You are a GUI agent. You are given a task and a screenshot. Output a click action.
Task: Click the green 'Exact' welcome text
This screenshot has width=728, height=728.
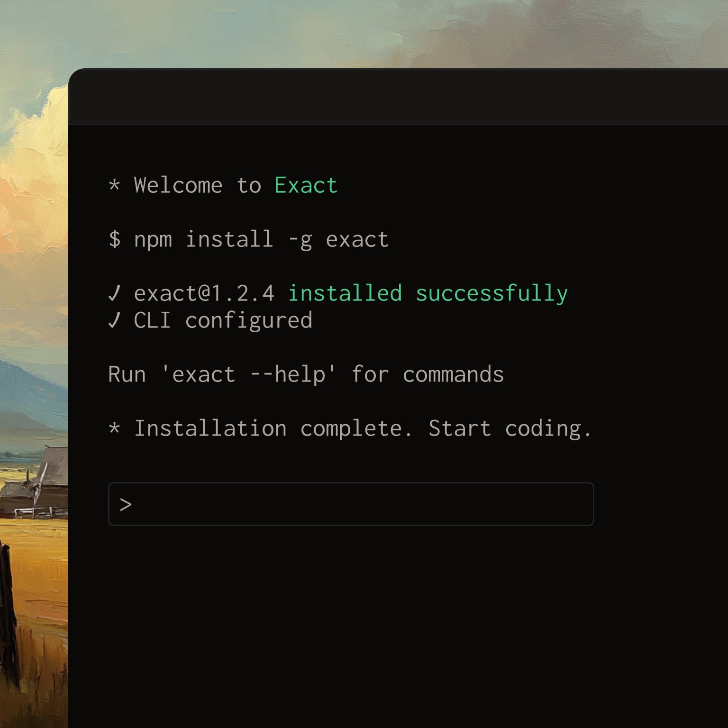[306, 185]
